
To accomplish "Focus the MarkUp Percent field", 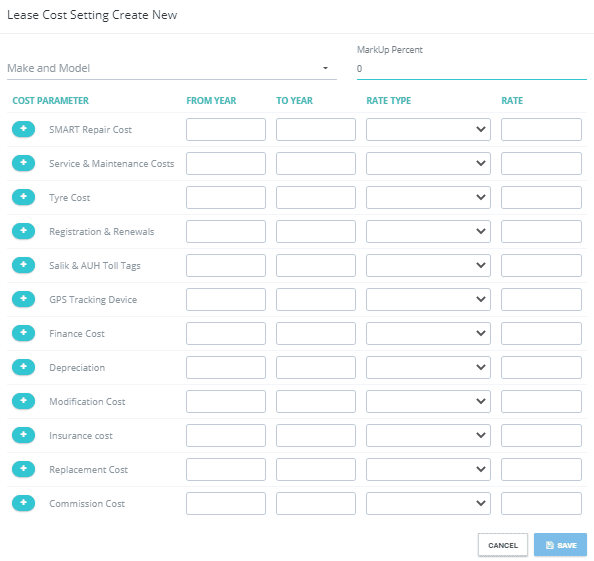I will [x=472, y=69].
